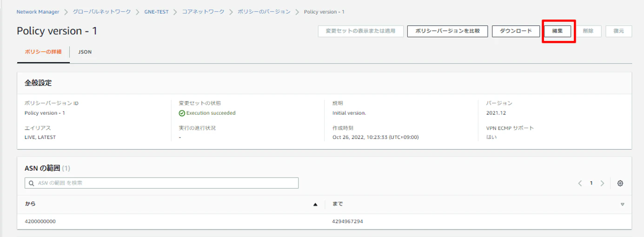Viewport: 644px width, 237px height.
Task: Click the まで column header
Action: (338, 204)
